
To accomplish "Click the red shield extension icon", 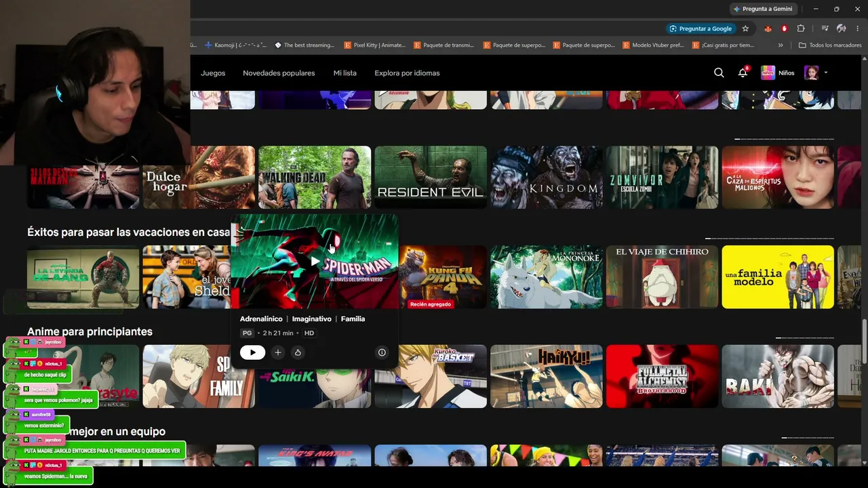I will (785, 28).
